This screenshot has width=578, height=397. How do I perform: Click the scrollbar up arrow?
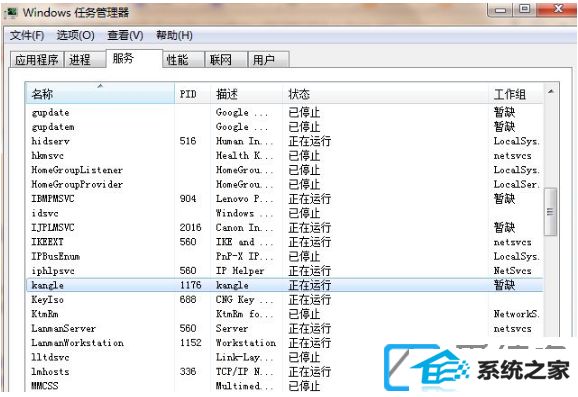click(551, 92)
